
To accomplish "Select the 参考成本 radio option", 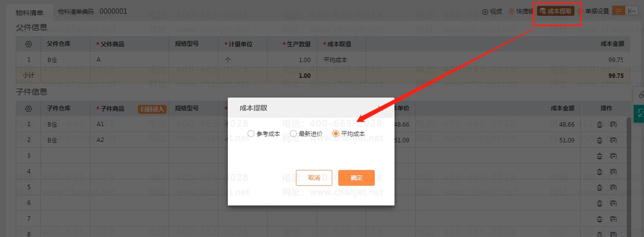I will click(x=264, y=134).
